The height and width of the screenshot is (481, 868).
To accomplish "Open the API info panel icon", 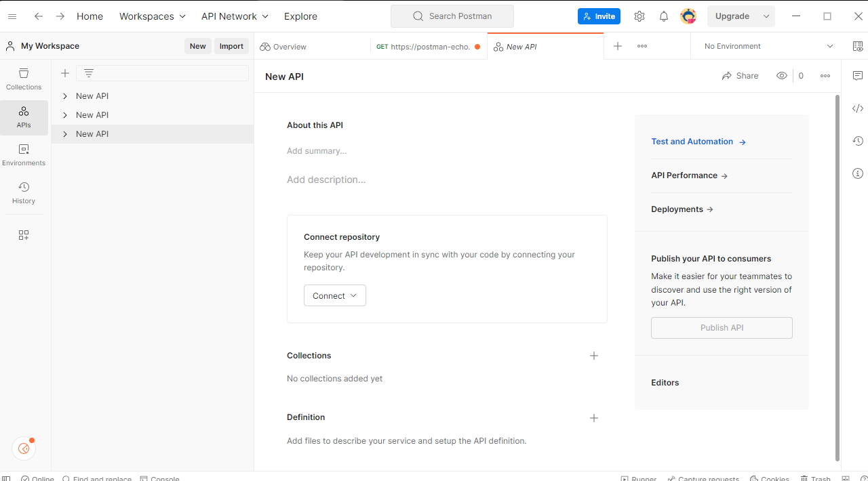I will point(858,173).
